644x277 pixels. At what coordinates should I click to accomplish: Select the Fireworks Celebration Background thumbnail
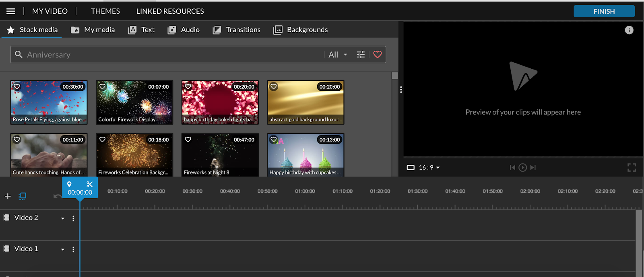coord(134,155)
